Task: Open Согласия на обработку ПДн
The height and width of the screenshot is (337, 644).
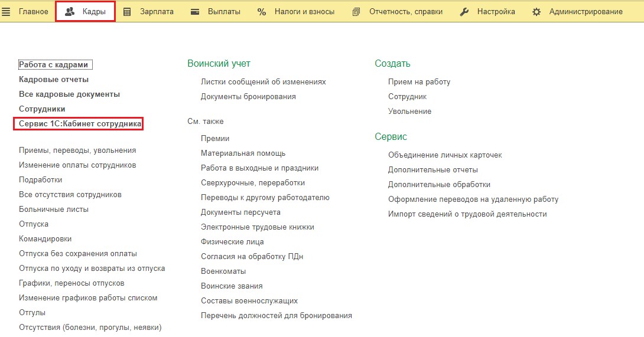Action: click(x=252, y=257)
